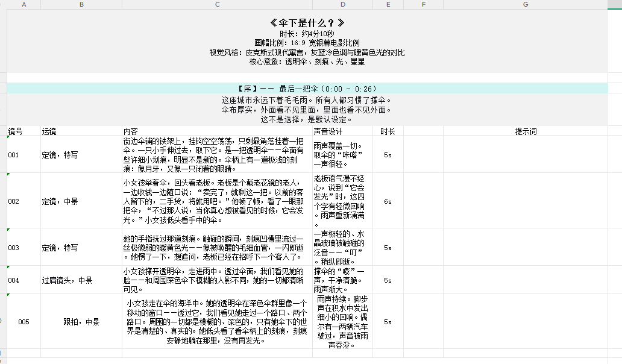Select the 5s duration cell of row 001

coord(388,155)
